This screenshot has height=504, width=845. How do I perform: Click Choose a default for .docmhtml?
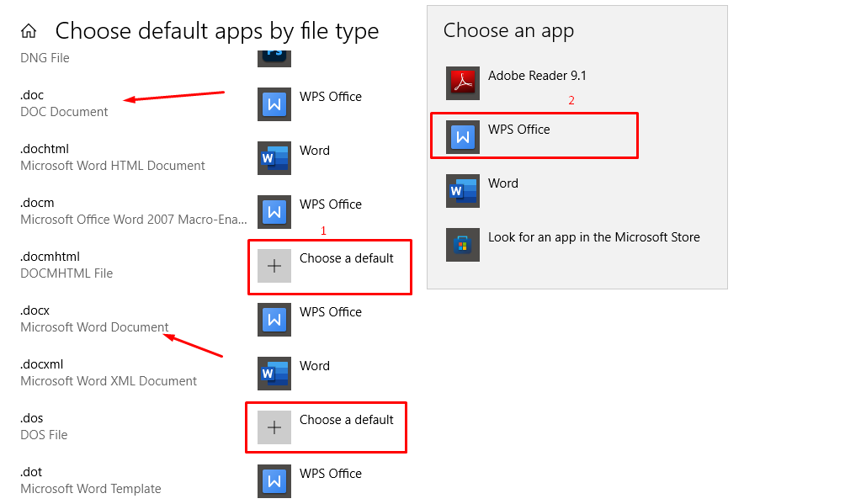pyautogui.click(x=347, y=258)
